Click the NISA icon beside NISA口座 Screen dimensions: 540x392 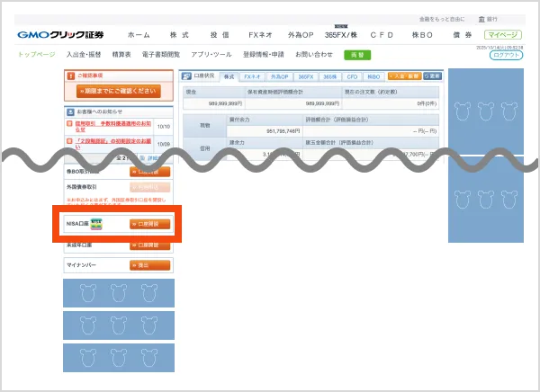click(96, 223)
